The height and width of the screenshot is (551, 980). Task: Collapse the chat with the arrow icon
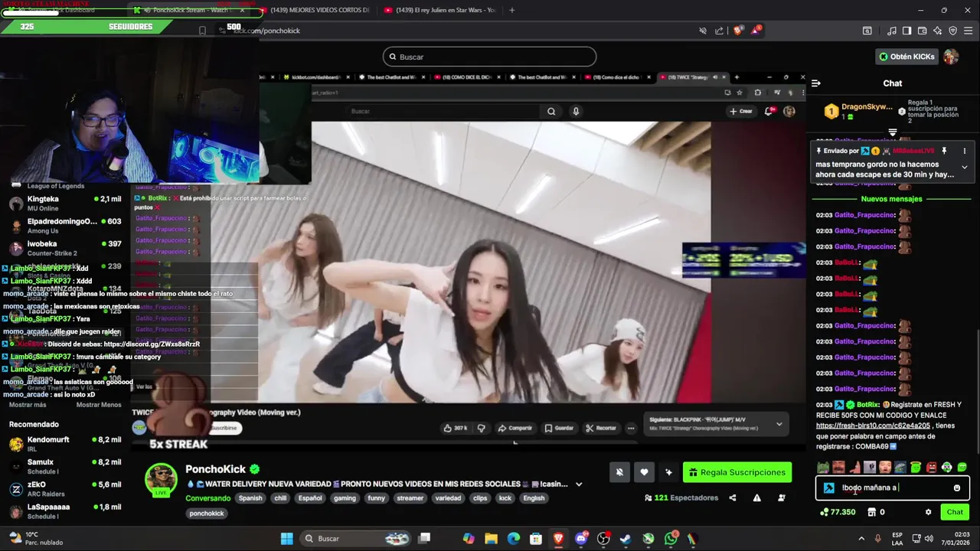pyautogui.click(x=816, y=83)
